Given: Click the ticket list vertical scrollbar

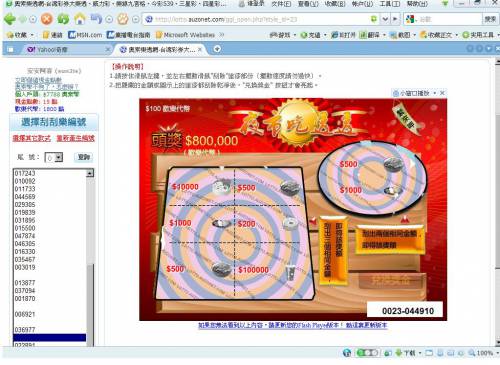Looking at the screenshot, I should (x=90, y=258).
